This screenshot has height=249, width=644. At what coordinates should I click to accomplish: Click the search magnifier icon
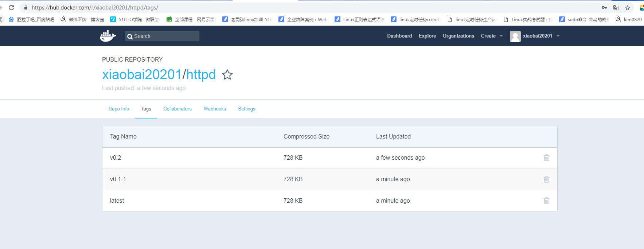coord(130,36)
